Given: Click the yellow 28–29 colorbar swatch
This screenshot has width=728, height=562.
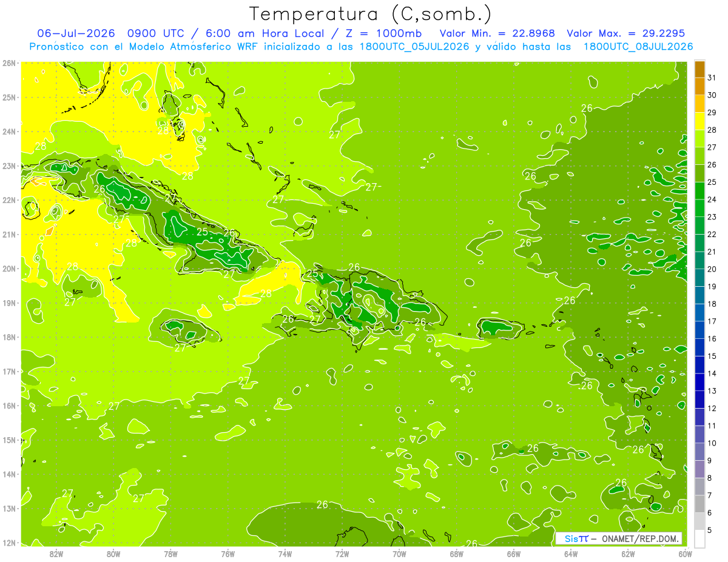Looking at the screenshot, I should pos(699,121).
